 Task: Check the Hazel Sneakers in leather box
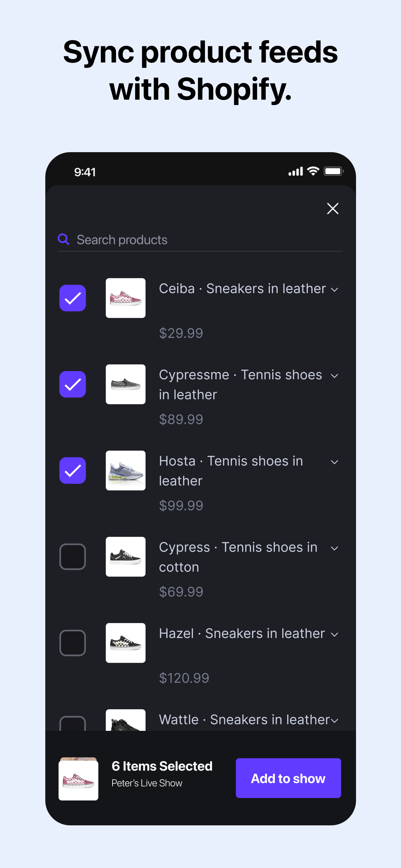click(73, 643)
